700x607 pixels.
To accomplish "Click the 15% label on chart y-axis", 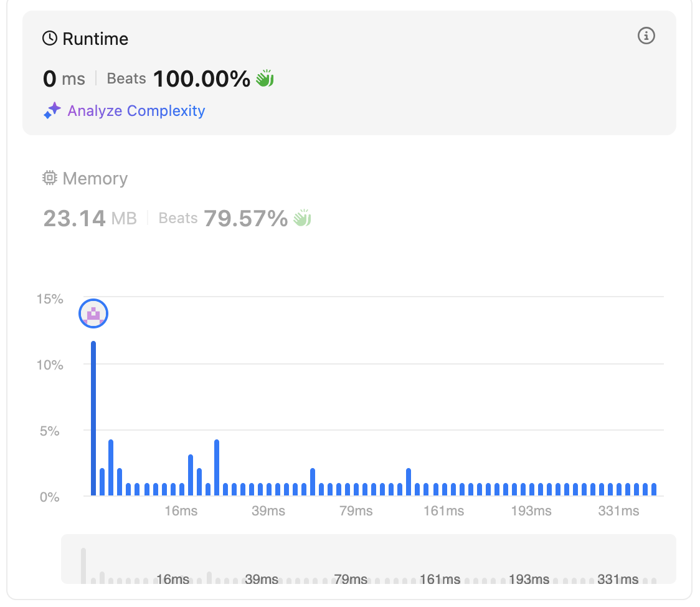I will pyautogui.click(x=50, y=299).
